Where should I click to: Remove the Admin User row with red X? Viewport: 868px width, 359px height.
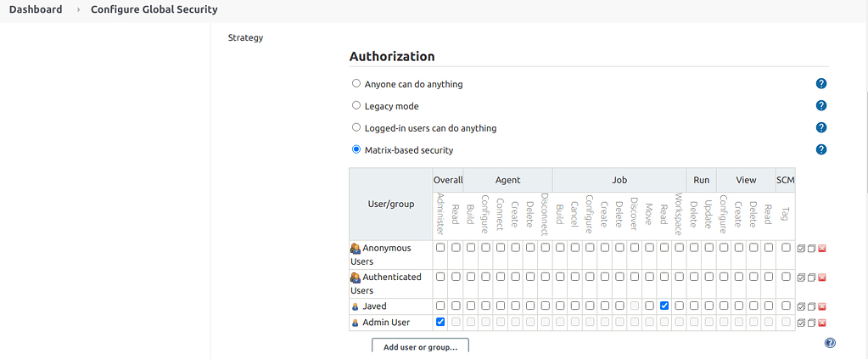tap(822, 323)
